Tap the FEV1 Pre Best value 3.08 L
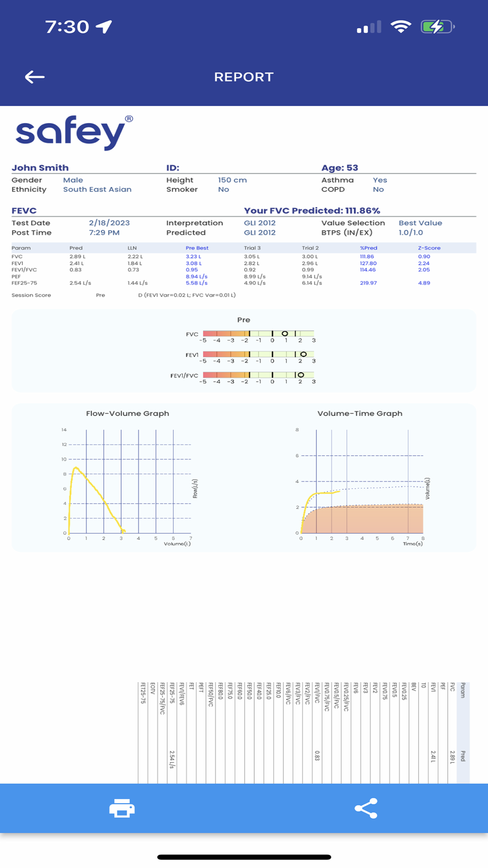 pos(194,263)
